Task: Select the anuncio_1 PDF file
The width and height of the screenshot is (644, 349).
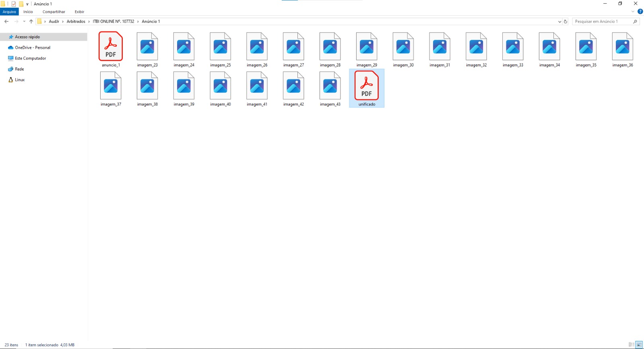Action: pos(111,49)
